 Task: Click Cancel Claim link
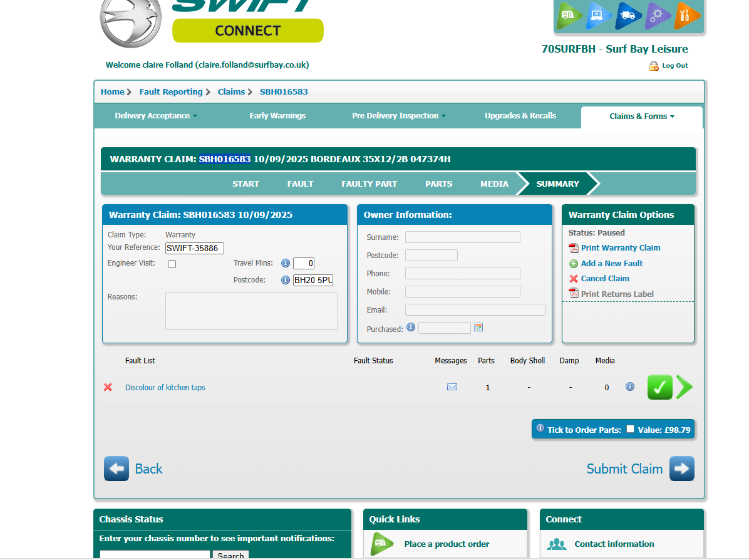605,279
